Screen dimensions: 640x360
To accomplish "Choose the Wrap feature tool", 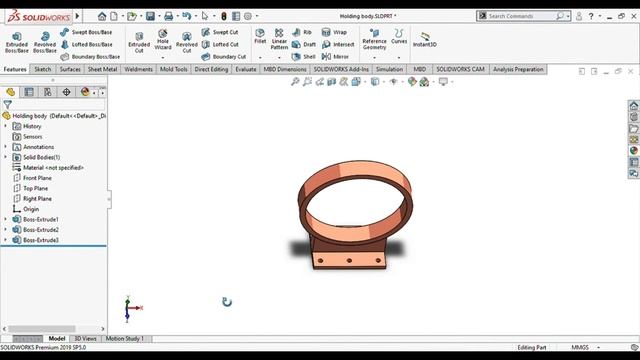I will [x=334, y=32].
